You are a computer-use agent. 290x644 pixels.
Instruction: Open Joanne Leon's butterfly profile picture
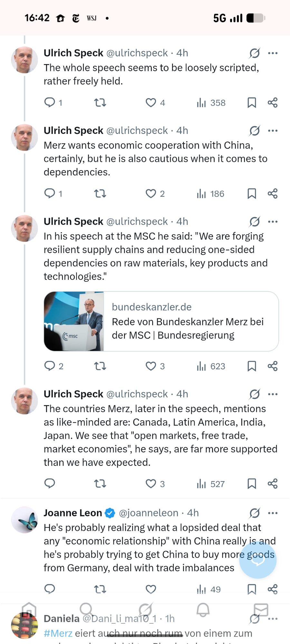[24, 520]
